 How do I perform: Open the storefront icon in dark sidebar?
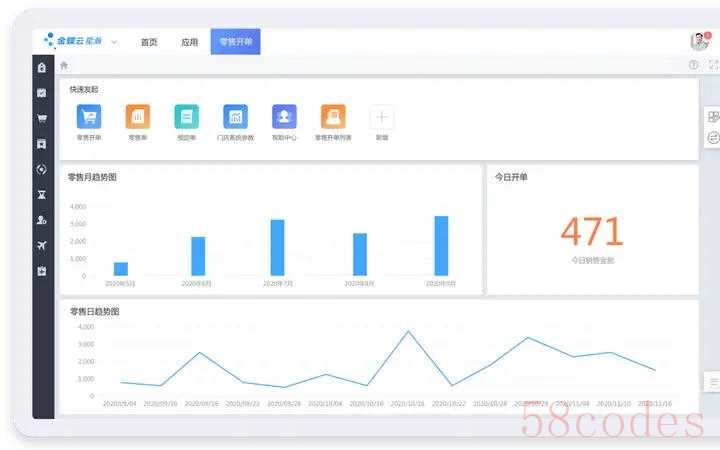coord(42,144)
